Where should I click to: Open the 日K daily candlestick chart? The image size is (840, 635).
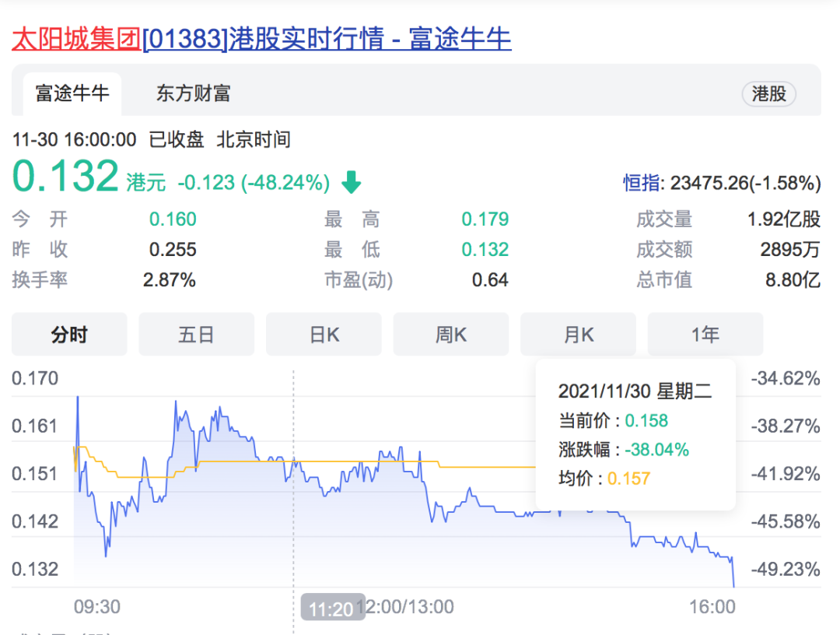click(324, 334)
